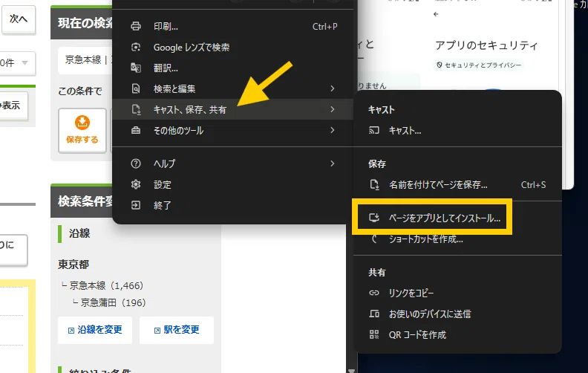Select キャスト... in the submenu

457,130
